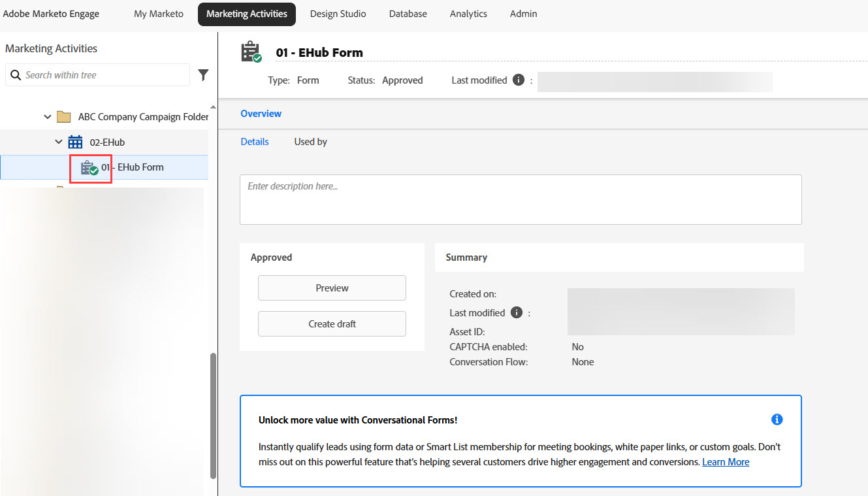Image resolution: width=868 pixels, height=496 pixels.
Task: Click the Conversation Flow value 'None'
Action: [x=583, y=362]
